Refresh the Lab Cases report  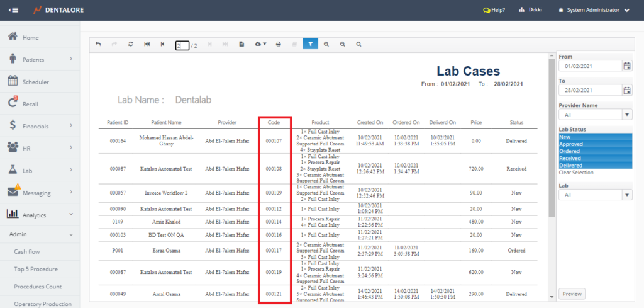click(130, 45)
